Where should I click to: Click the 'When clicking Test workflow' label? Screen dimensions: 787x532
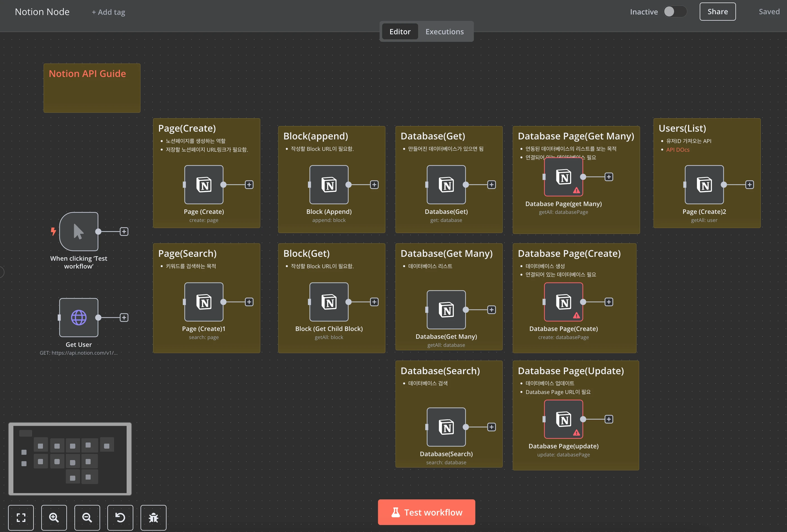tap(79, 262)
